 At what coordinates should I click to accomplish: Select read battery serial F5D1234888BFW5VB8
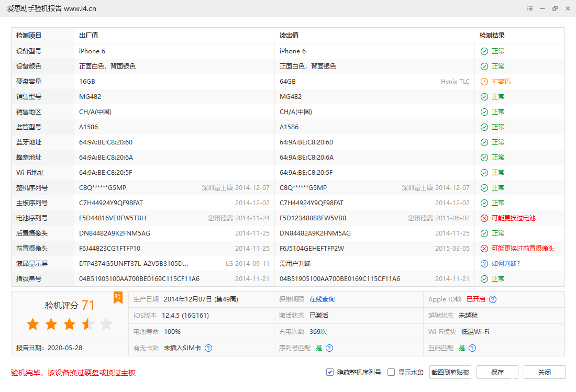(313, 218)
